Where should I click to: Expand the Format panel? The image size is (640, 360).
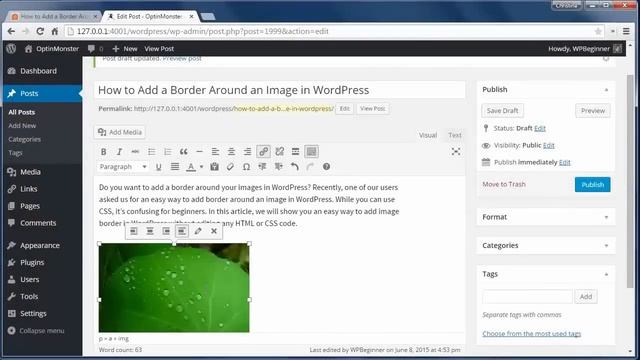[x=606, y=217]
